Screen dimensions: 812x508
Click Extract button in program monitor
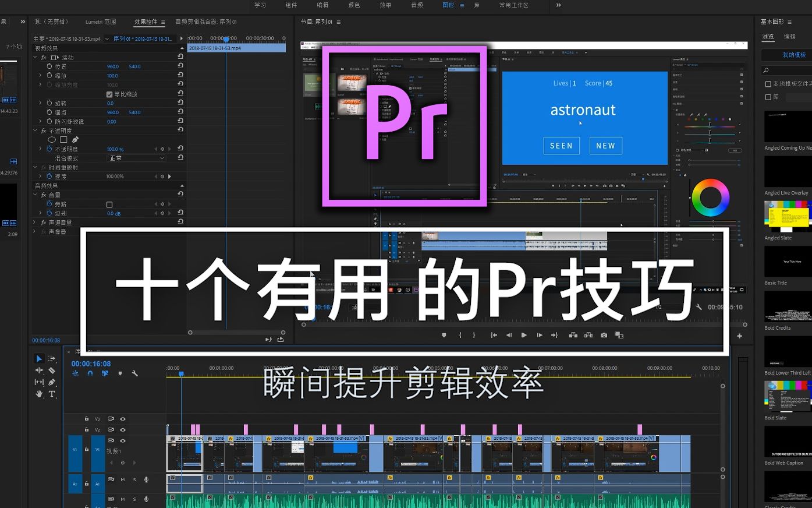588,335
